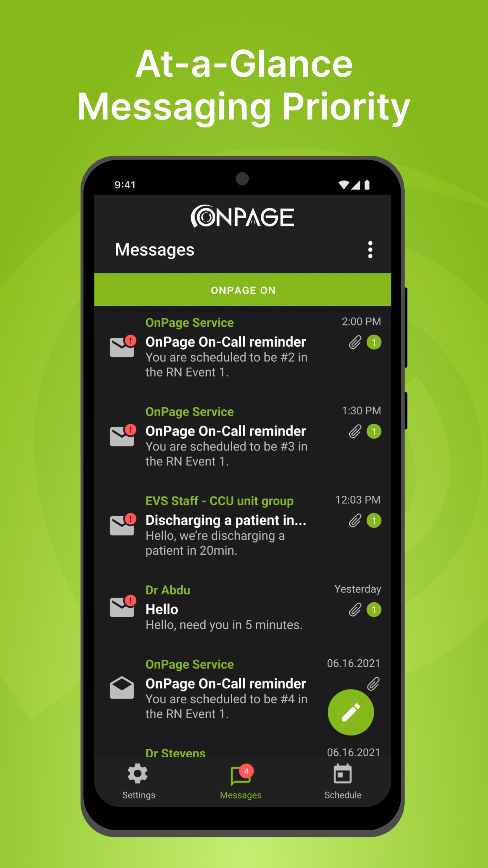The image size is (488, 868).
Task: Tap the green compose pencil button
Action: [x=350, y=712]
